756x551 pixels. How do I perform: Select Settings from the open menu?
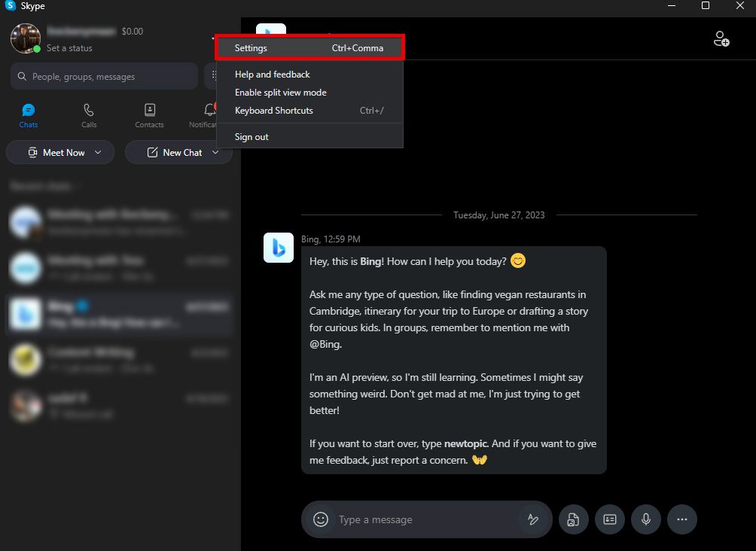click(x=250, y=47)
